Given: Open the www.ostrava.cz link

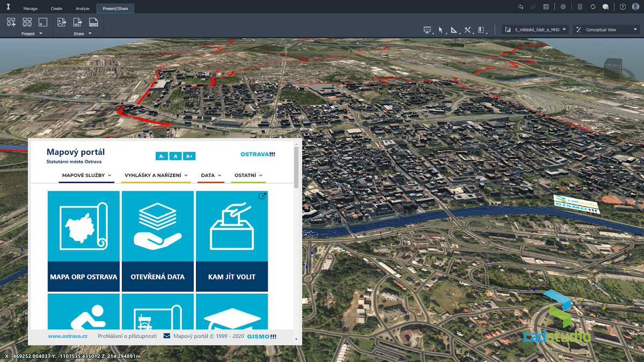Looking at the screenshot, I should click(68, 336).
